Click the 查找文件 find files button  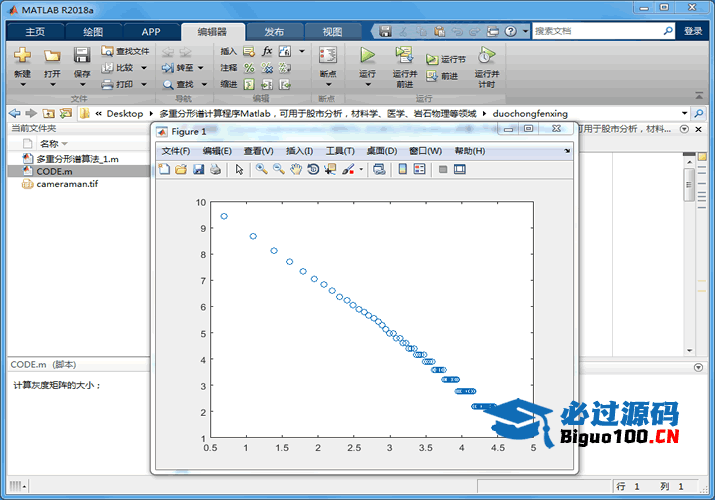126,51
